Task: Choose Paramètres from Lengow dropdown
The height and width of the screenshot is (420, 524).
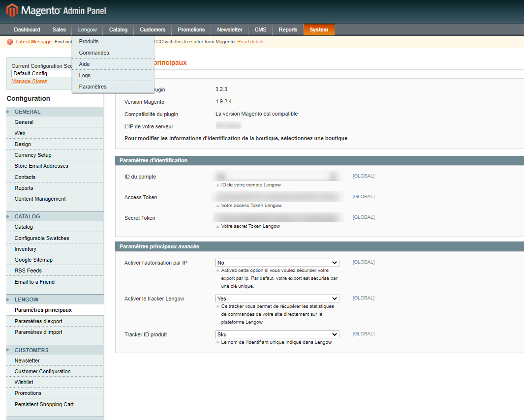Action: [113, 87]
